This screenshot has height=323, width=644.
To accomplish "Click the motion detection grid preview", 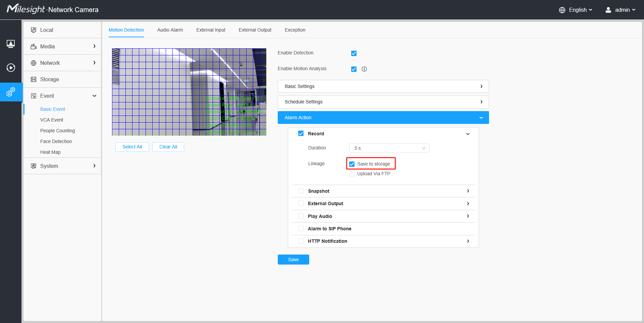I will pos(189,92).
